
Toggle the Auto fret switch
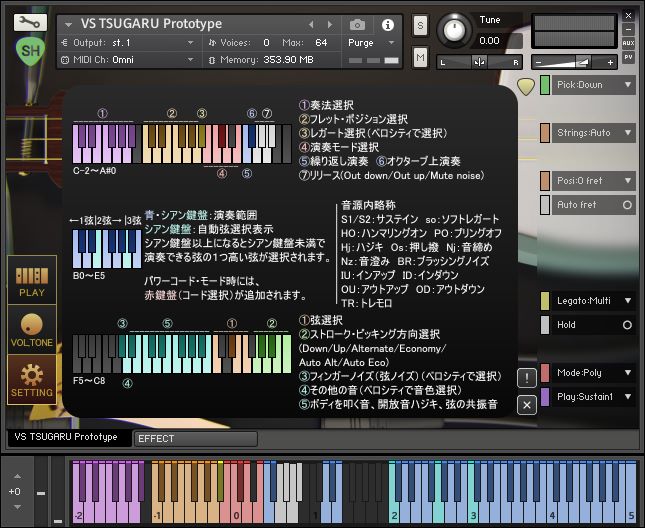point(627,205)
